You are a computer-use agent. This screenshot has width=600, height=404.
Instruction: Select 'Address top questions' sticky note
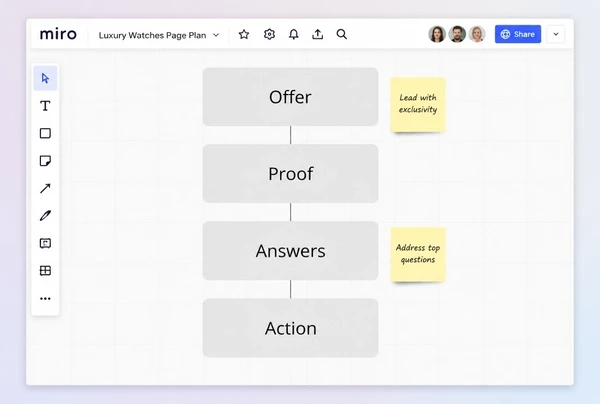coord(418,255)
